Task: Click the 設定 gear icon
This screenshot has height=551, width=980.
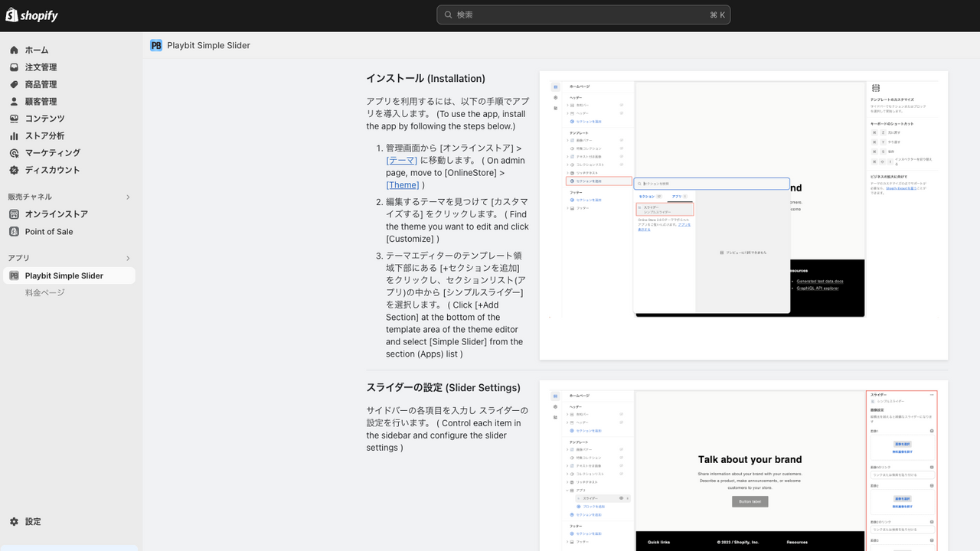Action: click(14, 521)
